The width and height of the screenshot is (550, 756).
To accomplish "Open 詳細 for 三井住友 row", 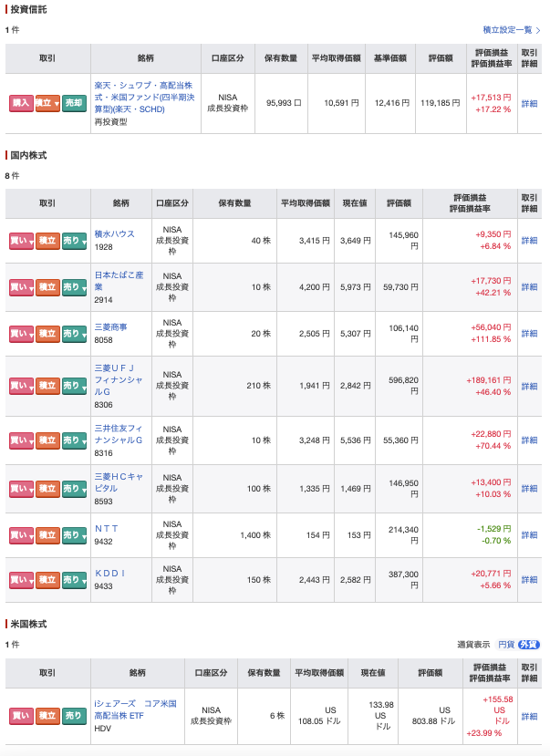I will (x=529, y=440).
